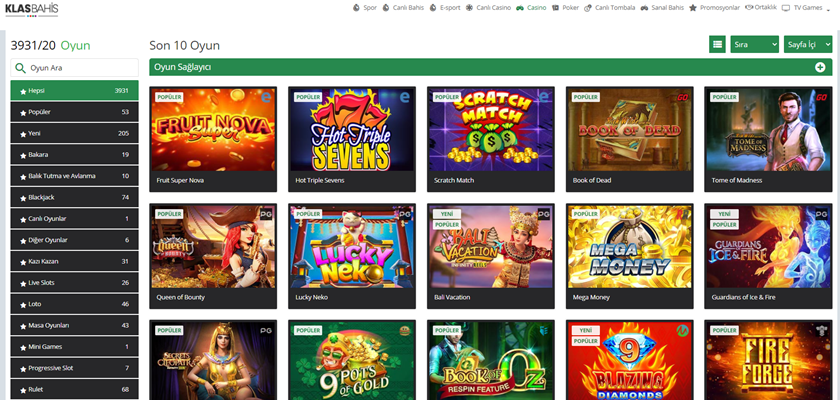
Task: Click the Tome of Madness title text
Action: pos(737,180)
